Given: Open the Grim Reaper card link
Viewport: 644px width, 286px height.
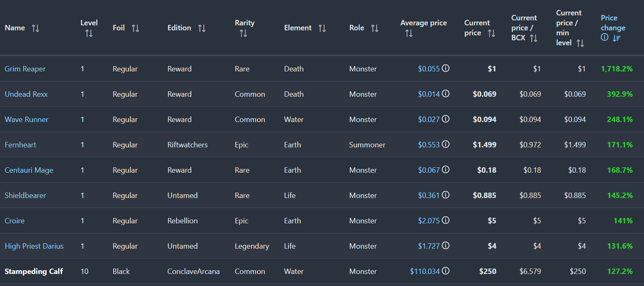Looking at the screenshot, I should click(25, 69).
